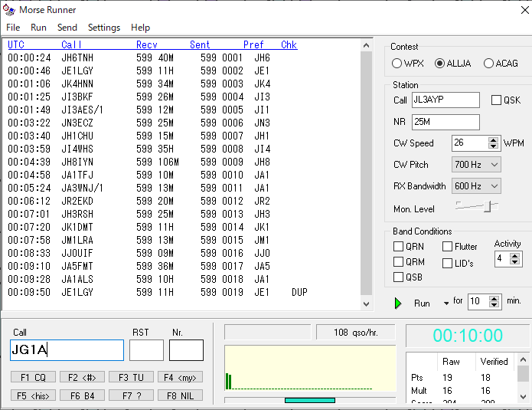The height and width of the screenshot is (410, 532).
Task: Click log scrollbar up arrow
Action: (366, 45)
